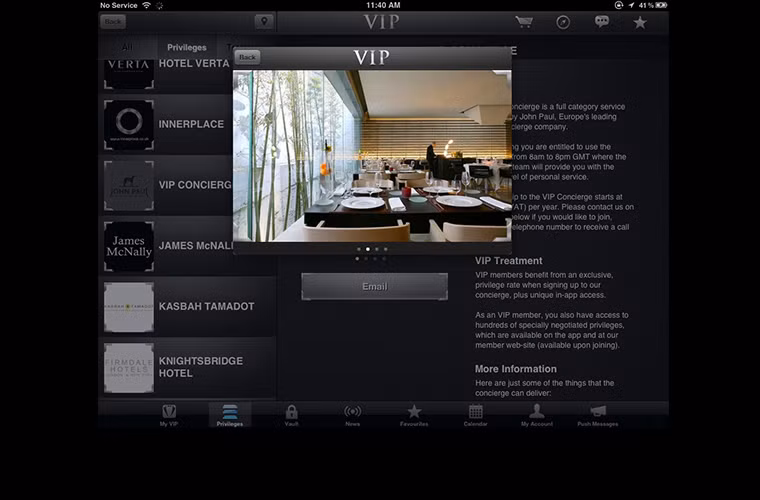This screenshot has height=500, width=760.
Task: Select the Kasbah Tamadot list entry
Action: pyautogui.click(x=188, y=307)
